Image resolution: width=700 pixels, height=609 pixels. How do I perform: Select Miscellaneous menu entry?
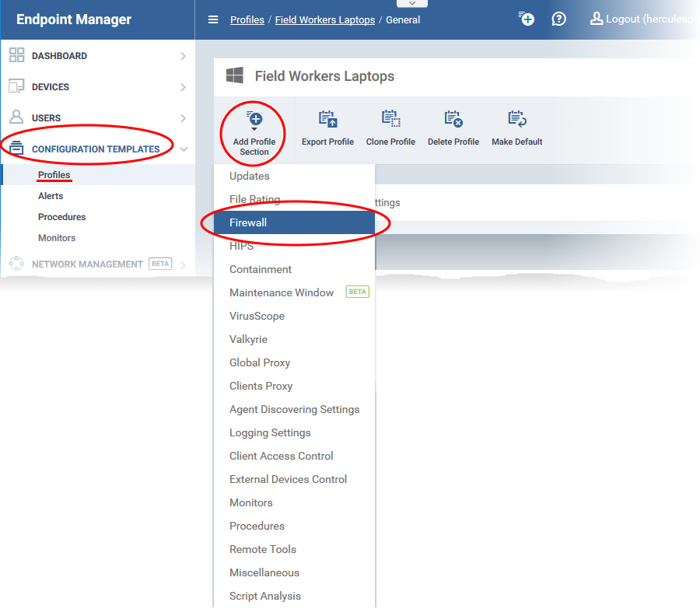(294, 572)
